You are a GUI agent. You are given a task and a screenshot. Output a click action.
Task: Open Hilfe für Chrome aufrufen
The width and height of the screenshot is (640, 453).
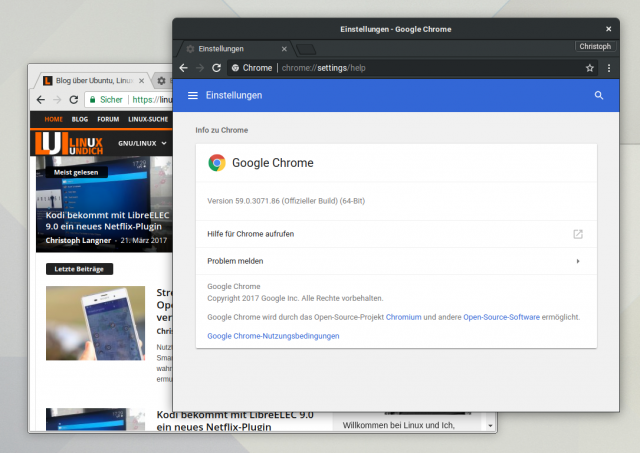pyautogui.click(x=396, y=234)
